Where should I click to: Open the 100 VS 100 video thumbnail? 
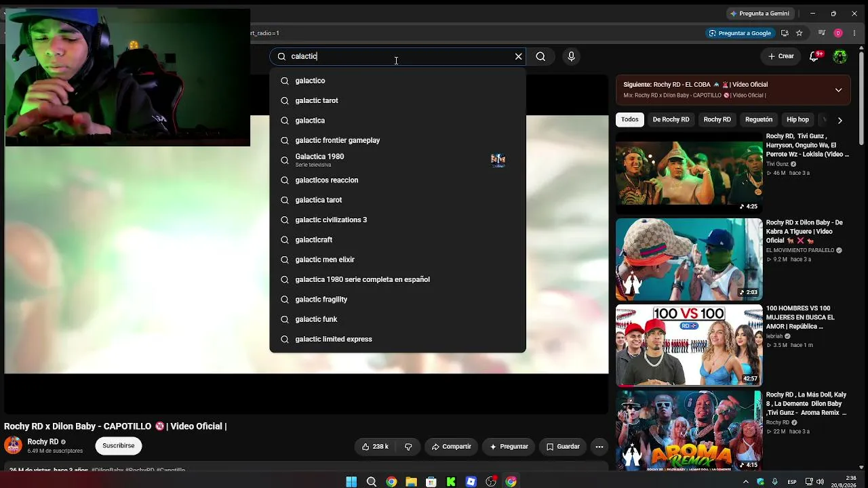point(689,345)
